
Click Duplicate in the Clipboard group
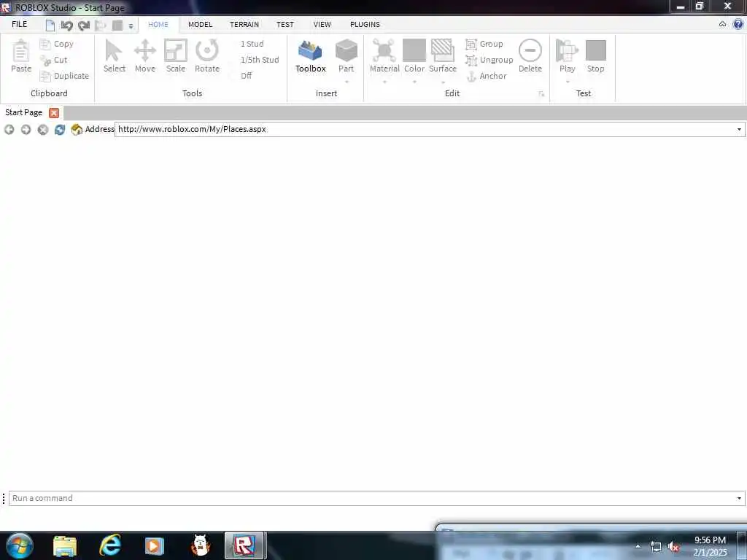tap(64, 76)
